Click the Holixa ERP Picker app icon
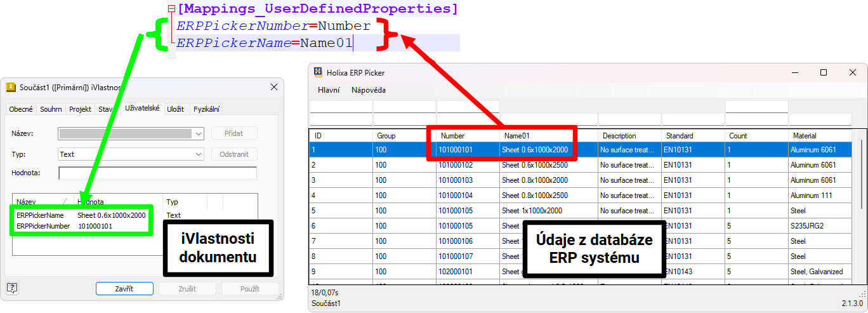 point(319,72)
